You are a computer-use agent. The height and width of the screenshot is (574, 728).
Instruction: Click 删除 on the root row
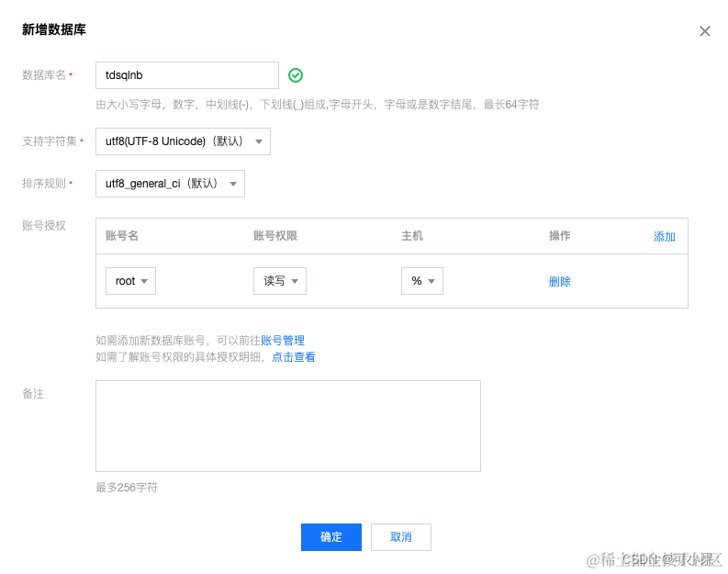tap(559, 281)
